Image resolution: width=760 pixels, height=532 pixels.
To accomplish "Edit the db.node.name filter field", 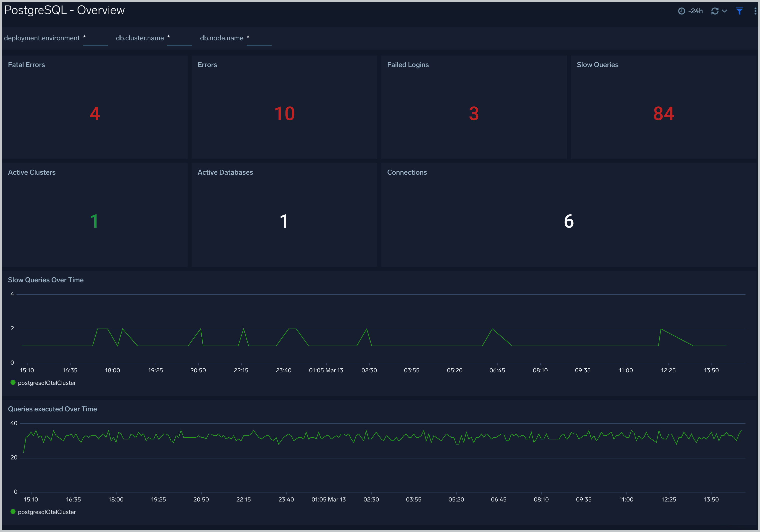I will pyautogui.click(x=259, y=38).
